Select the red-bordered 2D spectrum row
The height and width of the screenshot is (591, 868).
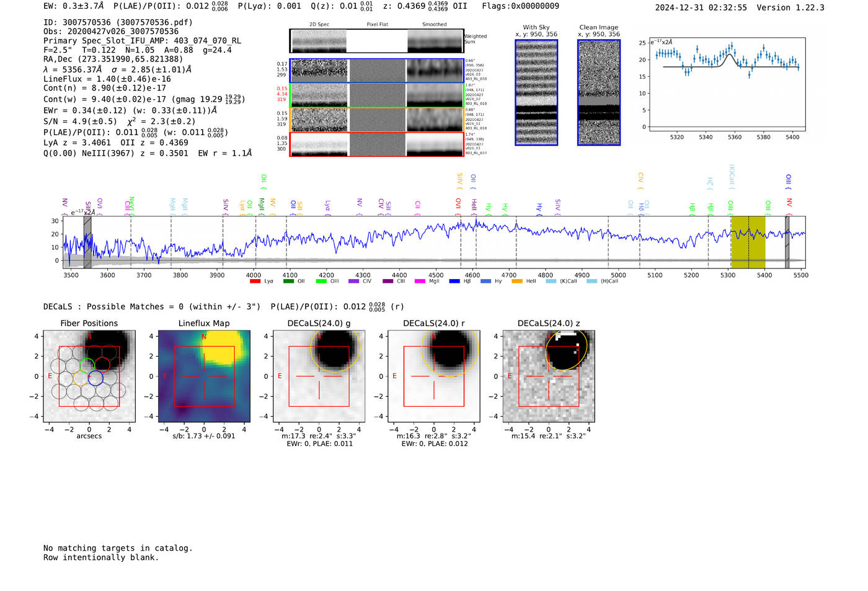pos(377,144)
